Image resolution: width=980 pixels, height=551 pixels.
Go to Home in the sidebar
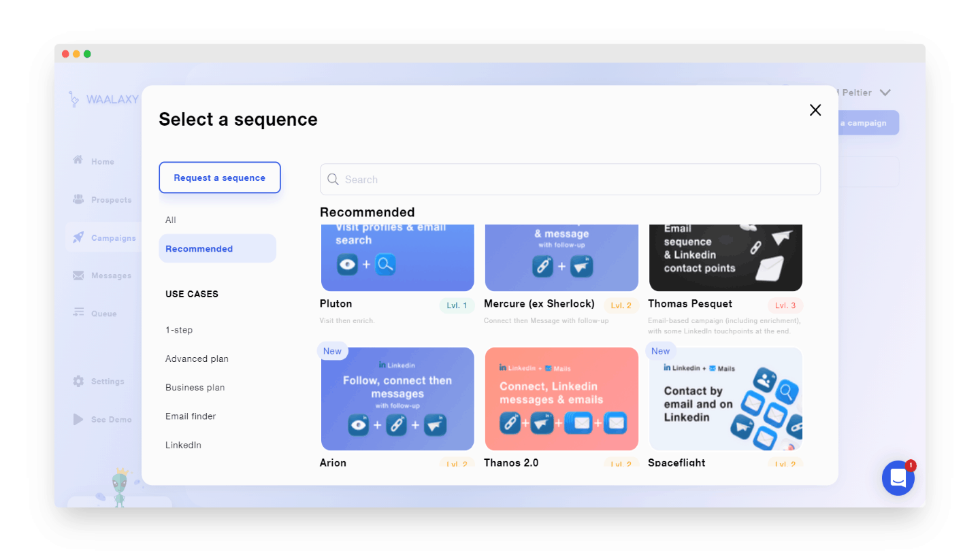[x=103, y=161]
